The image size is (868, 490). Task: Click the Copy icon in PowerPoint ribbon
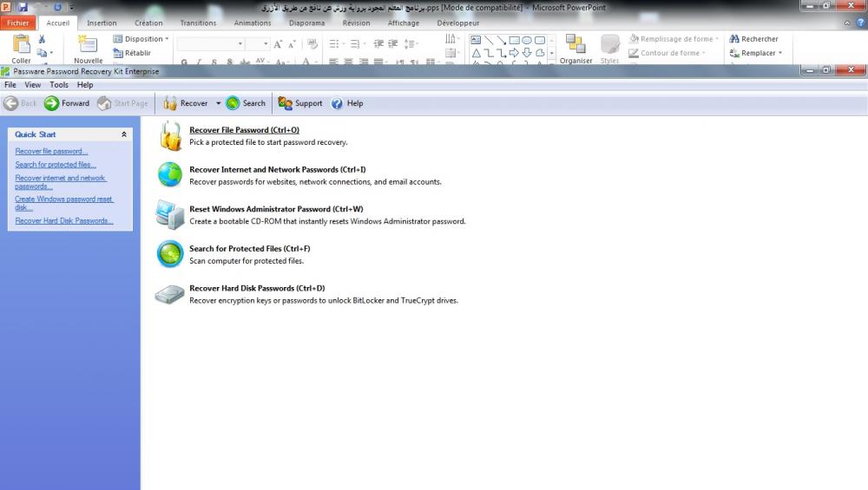[x=42, y=53]
